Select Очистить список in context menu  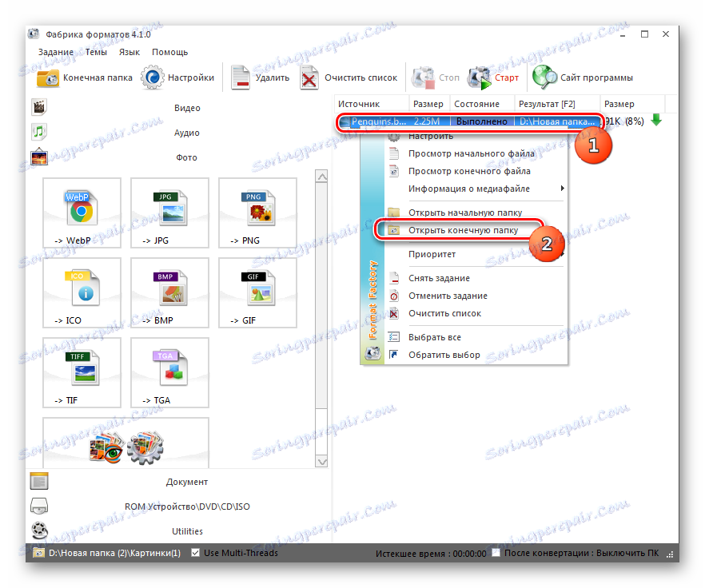point(476,313)
